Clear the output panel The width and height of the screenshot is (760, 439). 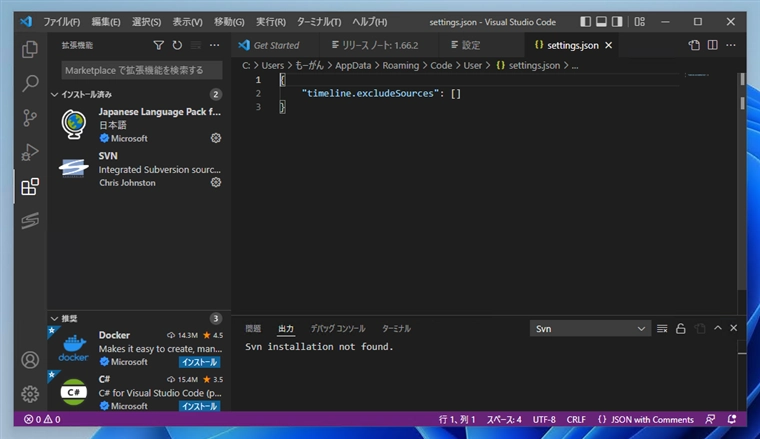coord(662,329)
